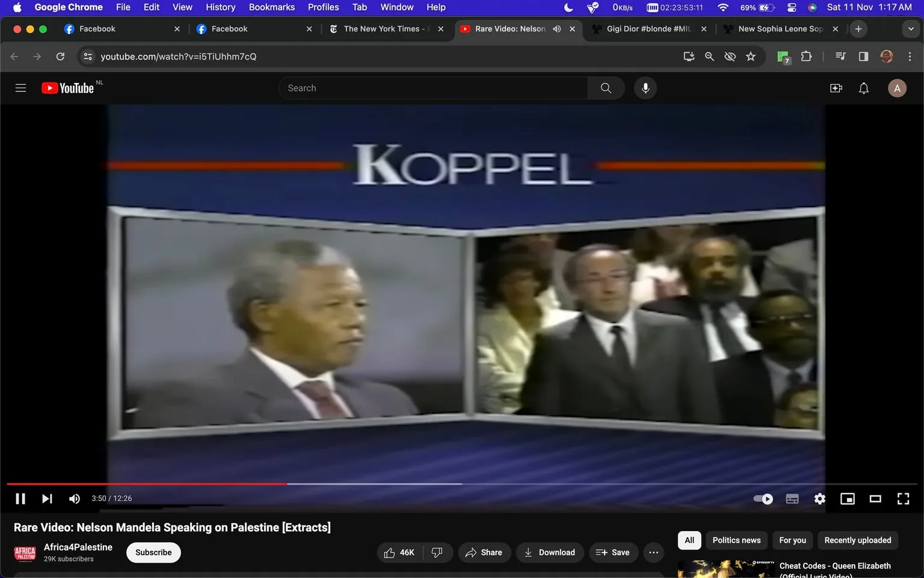Seek forward on the video progress bar
924x578 pixels.
(x=541, y=484)
